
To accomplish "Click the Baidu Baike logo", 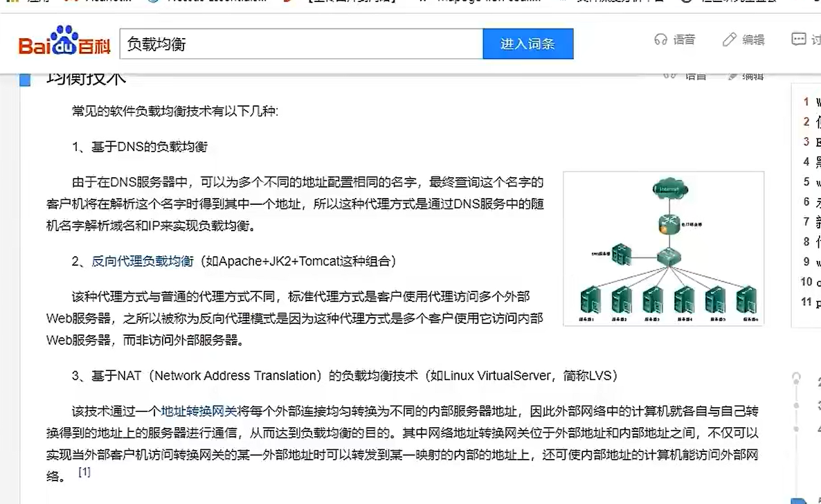I will pos(64,43).
